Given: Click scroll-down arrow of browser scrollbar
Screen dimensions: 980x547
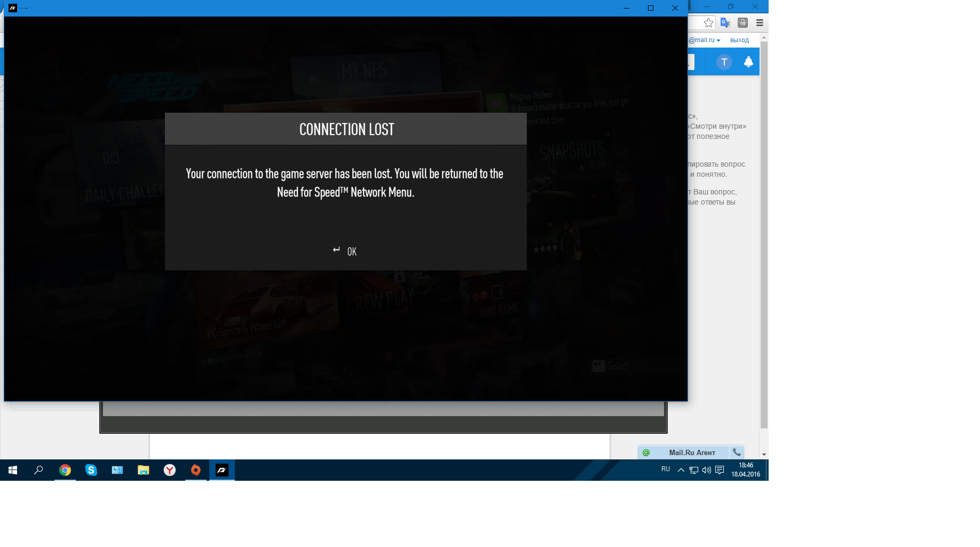Looking at the screenshot, I should coord(764,455).
